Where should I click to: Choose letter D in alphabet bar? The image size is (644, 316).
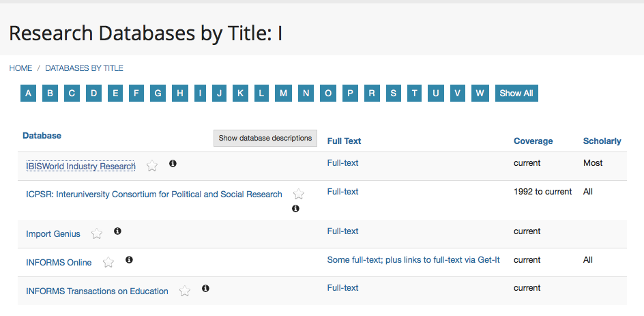[x=93, y=94]
